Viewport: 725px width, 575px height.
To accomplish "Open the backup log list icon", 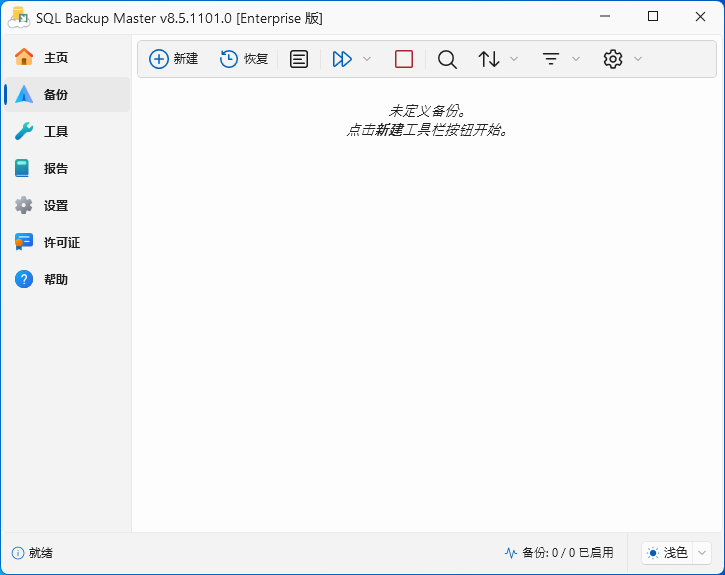I will [x=299, y=59].
